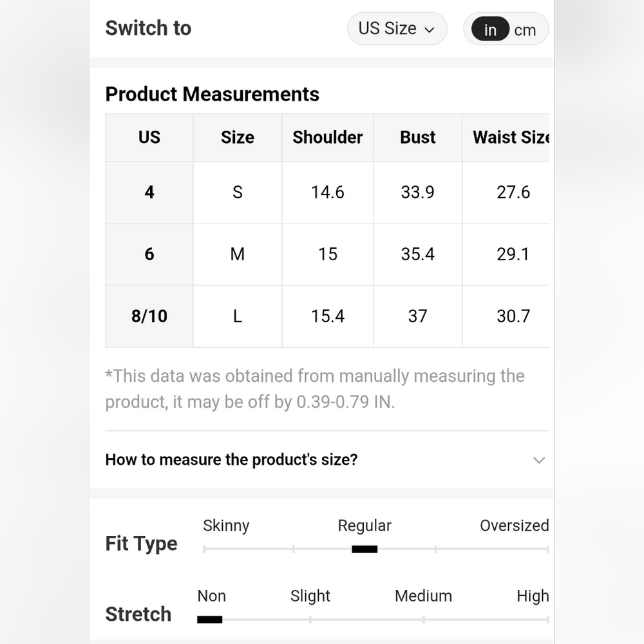Click the Medium stretch label

click(423, 596)
